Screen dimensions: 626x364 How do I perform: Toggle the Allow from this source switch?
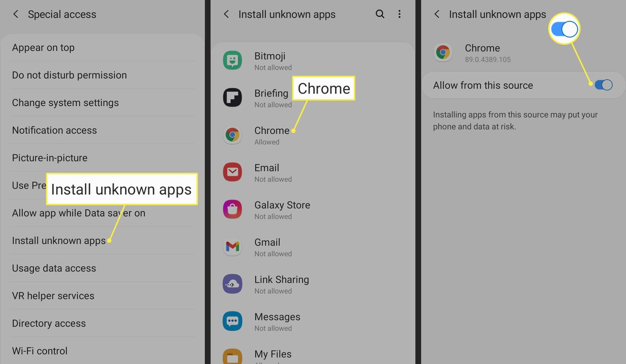click(603, 85)
